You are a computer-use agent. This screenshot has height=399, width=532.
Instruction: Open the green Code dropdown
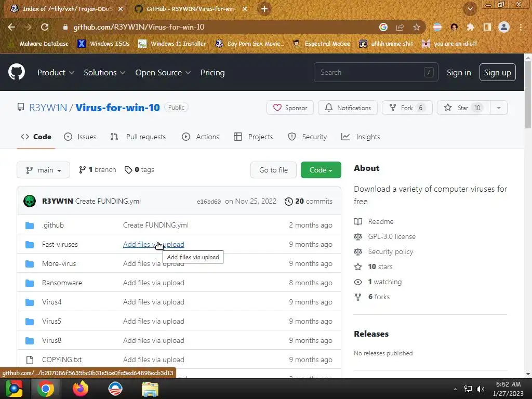(x=321, y=170)
